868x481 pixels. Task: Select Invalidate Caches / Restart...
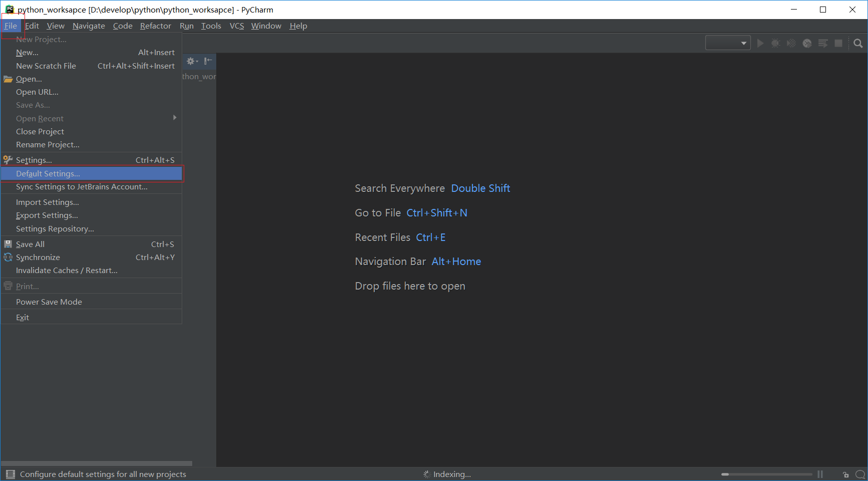pyautogui.click(x=92, y=270)
